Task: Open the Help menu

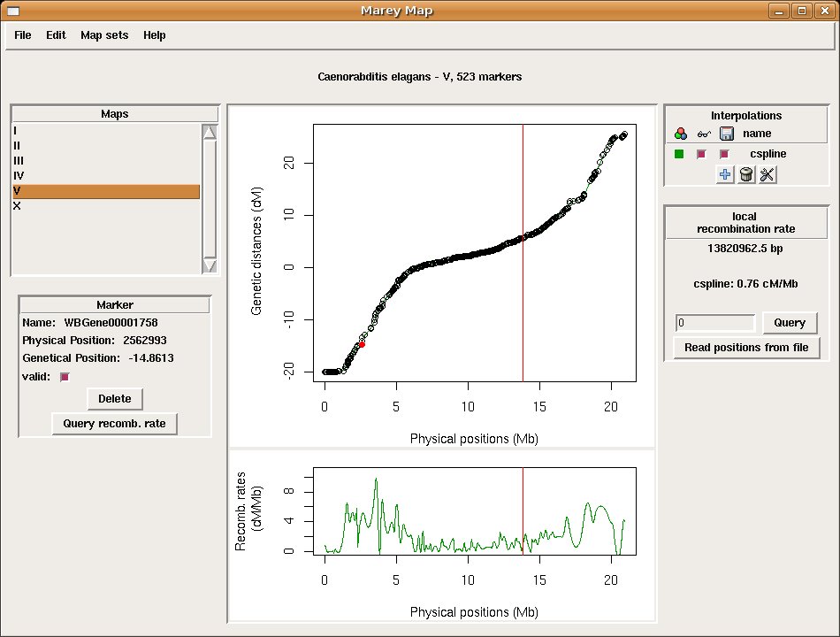Action: click(x=155, y=35)
